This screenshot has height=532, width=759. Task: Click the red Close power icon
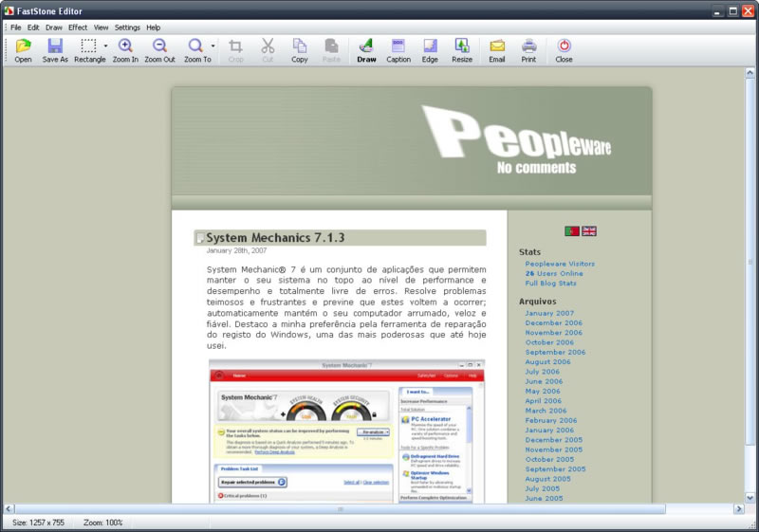(564, 50)
